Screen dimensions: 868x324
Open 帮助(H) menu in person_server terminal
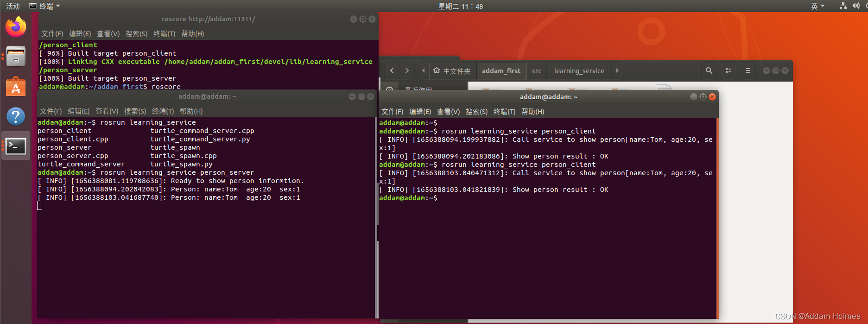[191, 111]
